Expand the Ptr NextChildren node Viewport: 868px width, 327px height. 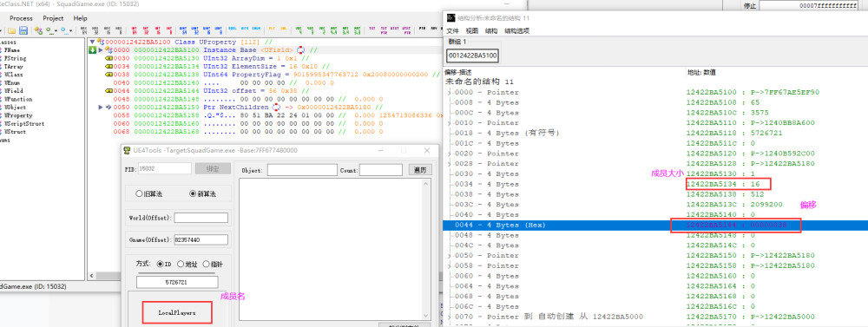pyautogui.click(x=101, y=108)
